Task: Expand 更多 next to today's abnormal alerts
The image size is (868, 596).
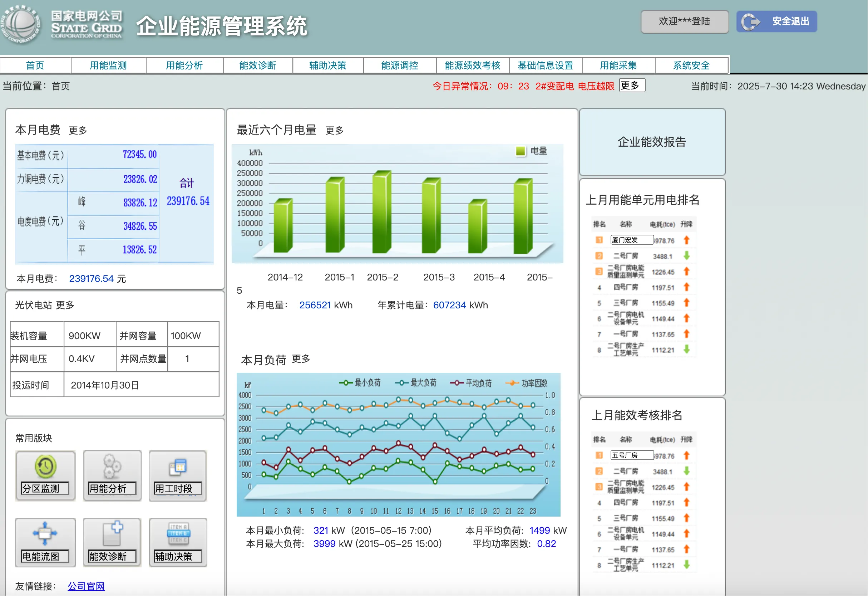Action: [632, 86]
